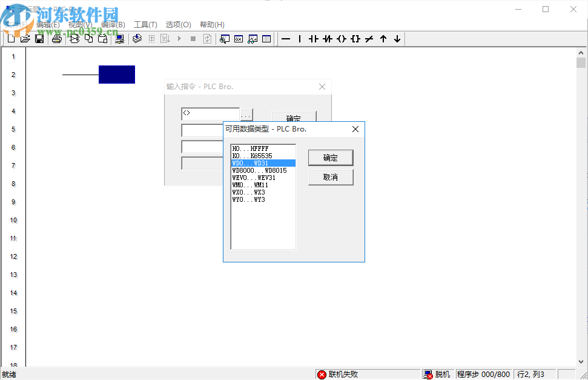Click the 脱机 offline status icon
Image resolution: width=588 pixels, height=380 pixels.
428,374
